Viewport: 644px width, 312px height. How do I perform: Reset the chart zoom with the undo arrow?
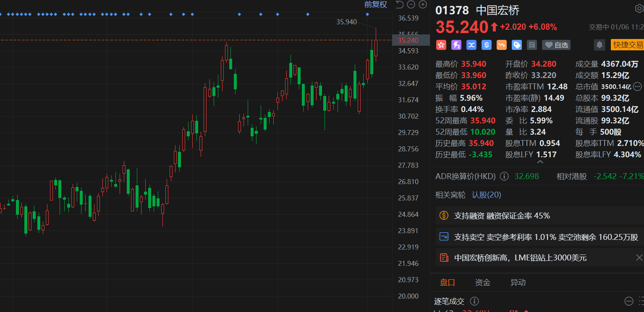point(399,5)
